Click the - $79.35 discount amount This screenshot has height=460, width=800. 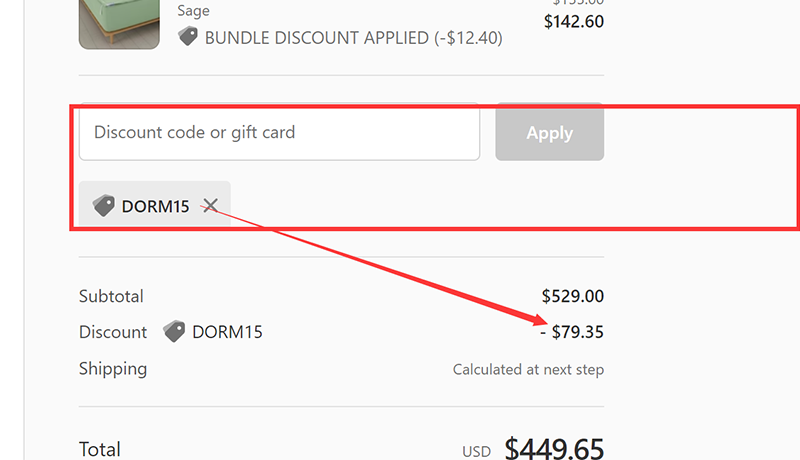tap(572, 332)
